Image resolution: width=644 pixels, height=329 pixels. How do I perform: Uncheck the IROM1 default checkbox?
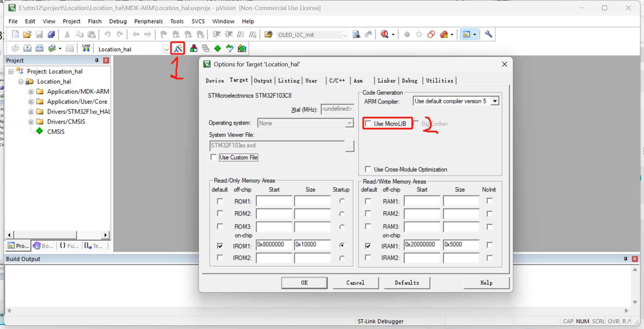click(x=220, y=246)
